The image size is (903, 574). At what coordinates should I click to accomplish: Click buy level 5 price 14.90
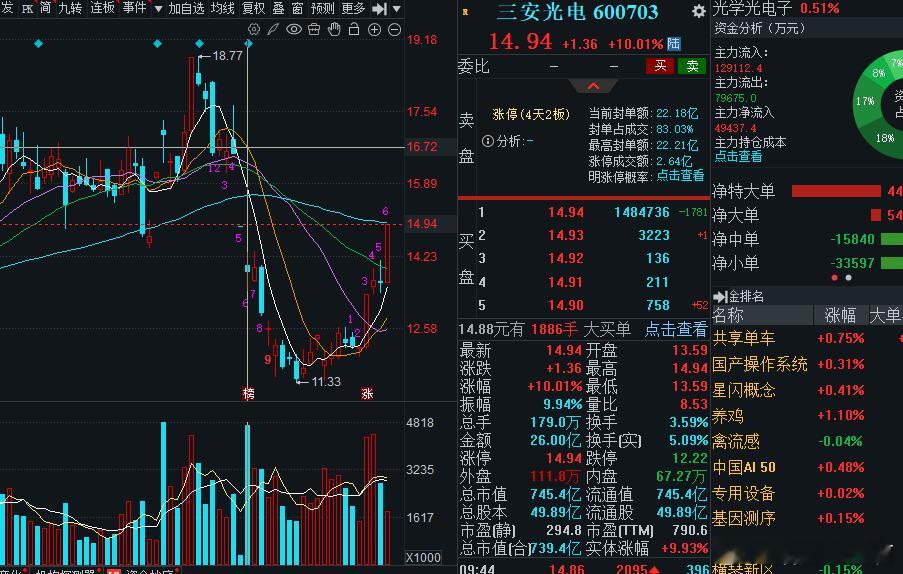[566, 305]
